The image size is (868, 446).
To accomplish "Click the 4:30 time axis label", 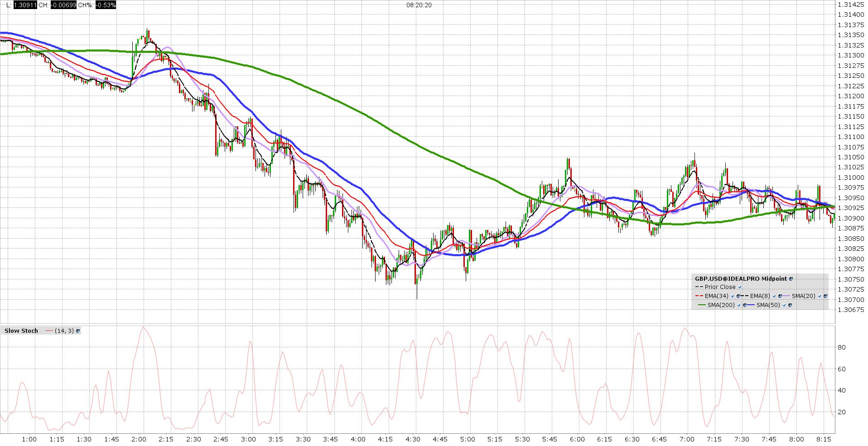I will pyautogui.click(x=413, y=439).
